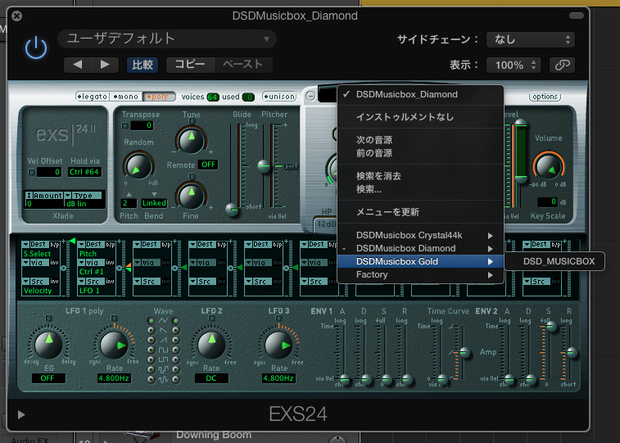Enable legato mode
The width and height of the screenshot is (620, 443).
coord(92,97)
